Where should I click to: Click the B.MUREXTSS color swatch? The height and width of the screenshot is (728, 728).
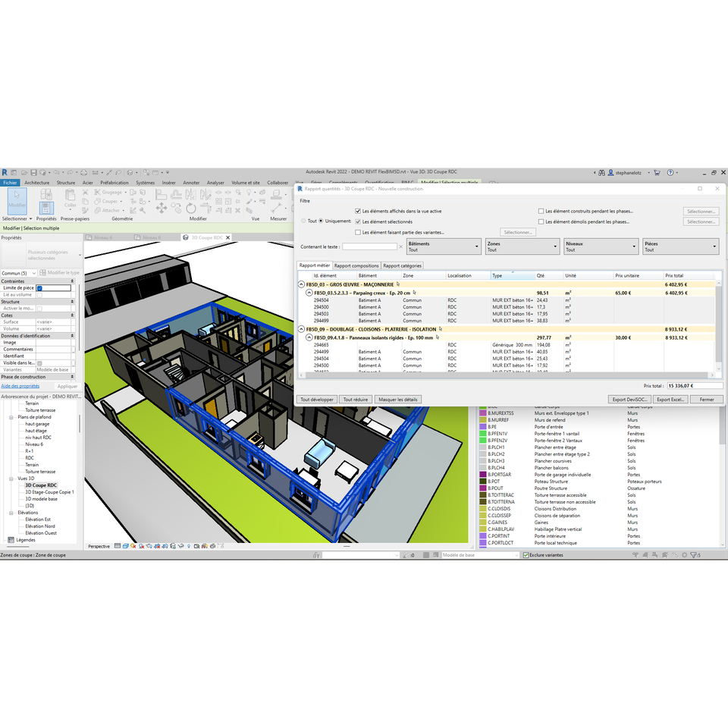pos(483,413)
